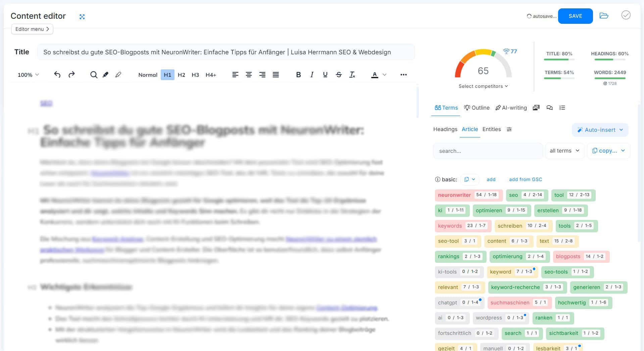Apply H3 heading style
This screenshot has height=351, width=644.
(x=195, y=75)
